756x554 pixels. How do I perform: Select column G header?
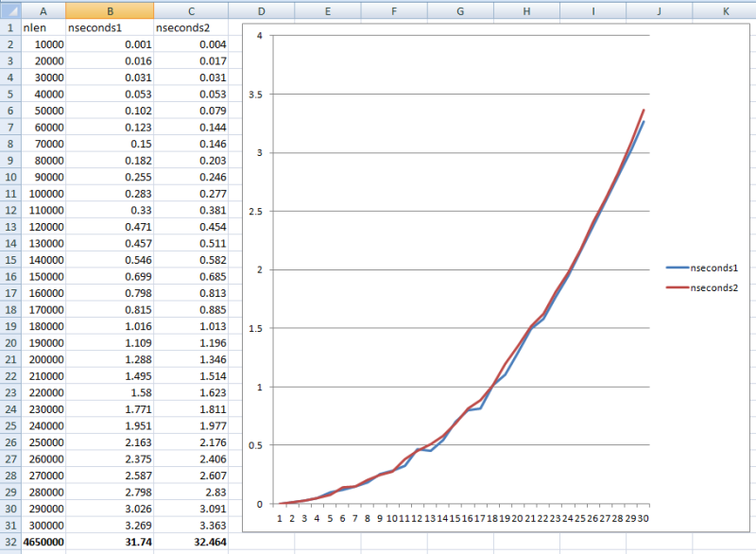(460, 10)
